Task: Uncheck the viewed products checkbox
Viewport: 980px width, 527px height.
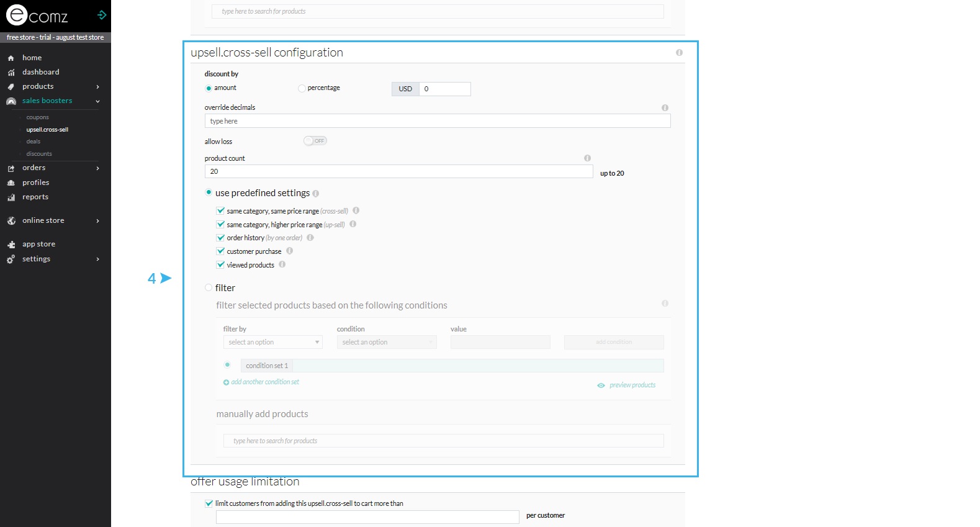Action: click(x=220, y=265)
